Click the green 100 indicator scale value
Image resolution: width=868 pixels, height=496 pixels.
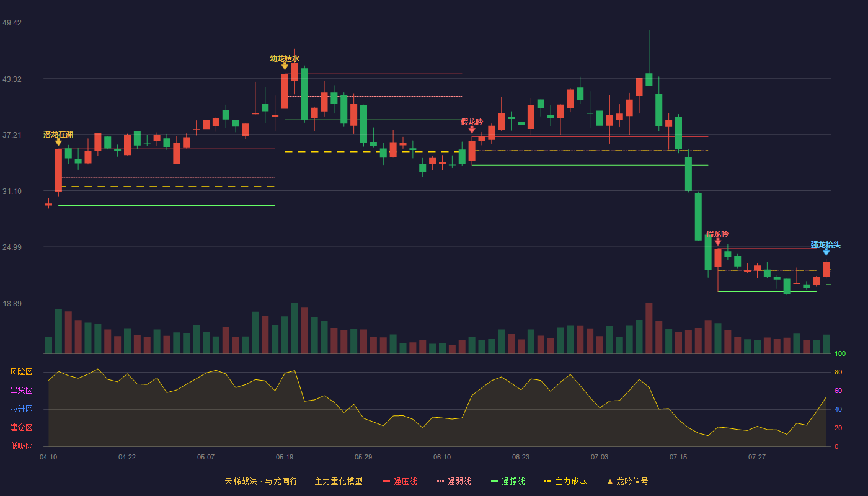(840, 354)
